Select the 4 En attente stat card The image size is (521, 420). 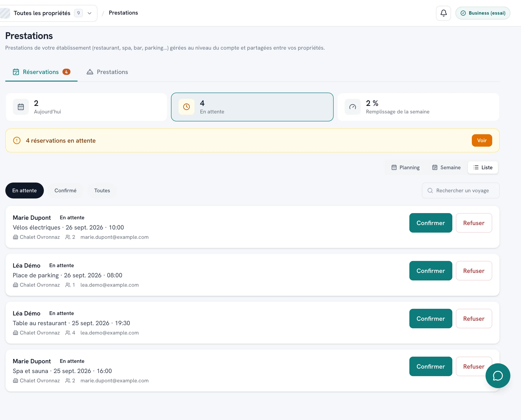point(252,107)
